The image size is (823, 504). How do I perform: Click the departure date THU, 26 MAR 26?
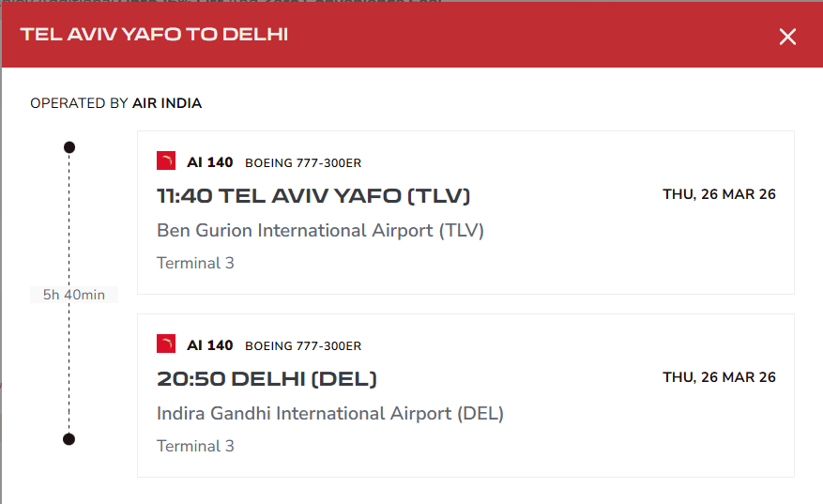point(719,195)
